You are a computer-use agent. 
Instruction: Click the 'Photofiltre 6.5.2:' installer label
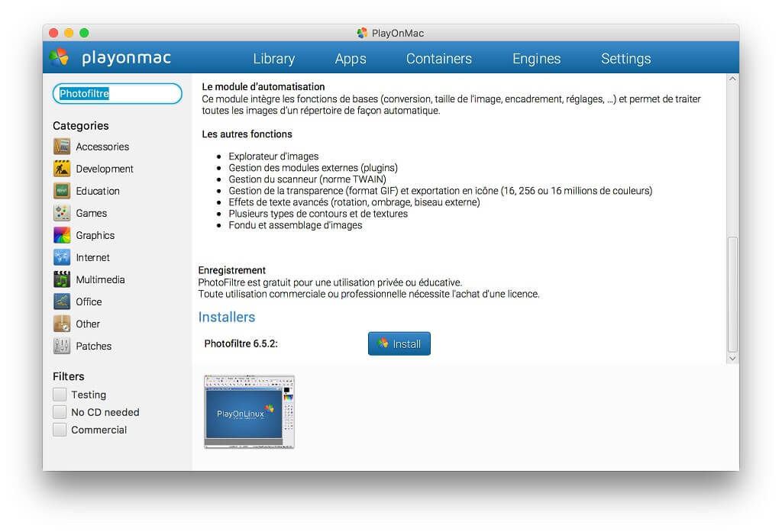pos(241,343)
